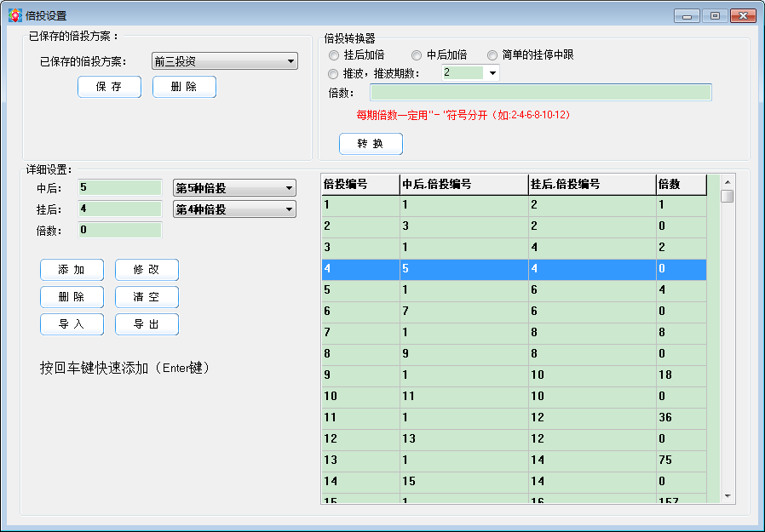
Task: Click the 添加 button
Action: (72, 270)
